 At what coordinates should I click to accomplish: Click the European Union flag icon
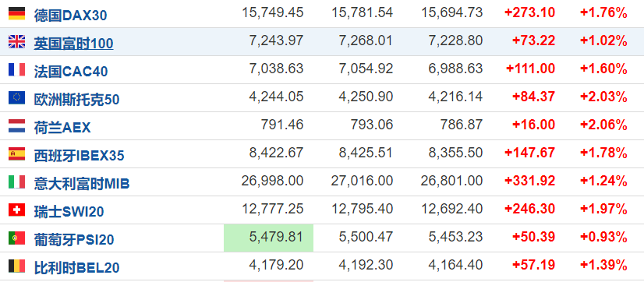17,97
